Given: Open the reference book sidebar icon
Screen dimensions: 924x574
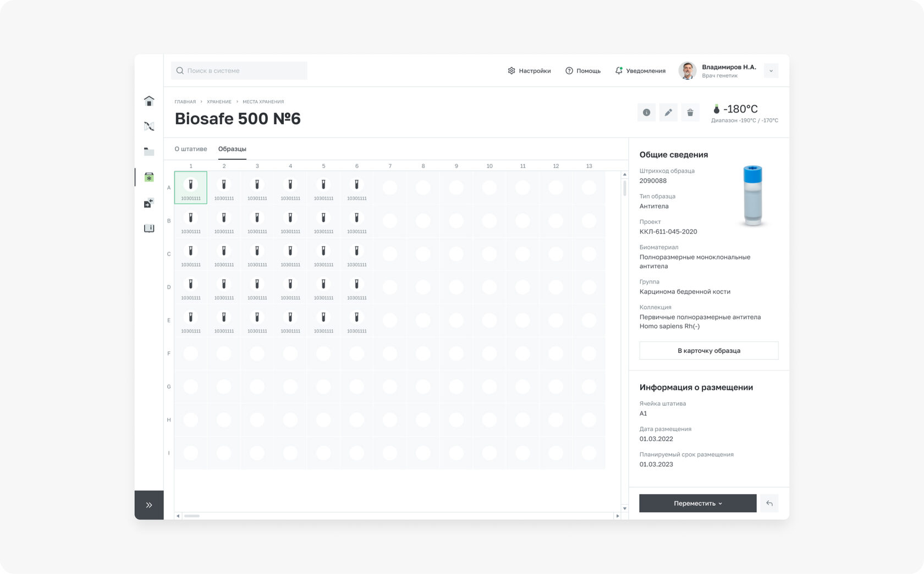Looking at the screenshot, I should [x=149, y=228].
